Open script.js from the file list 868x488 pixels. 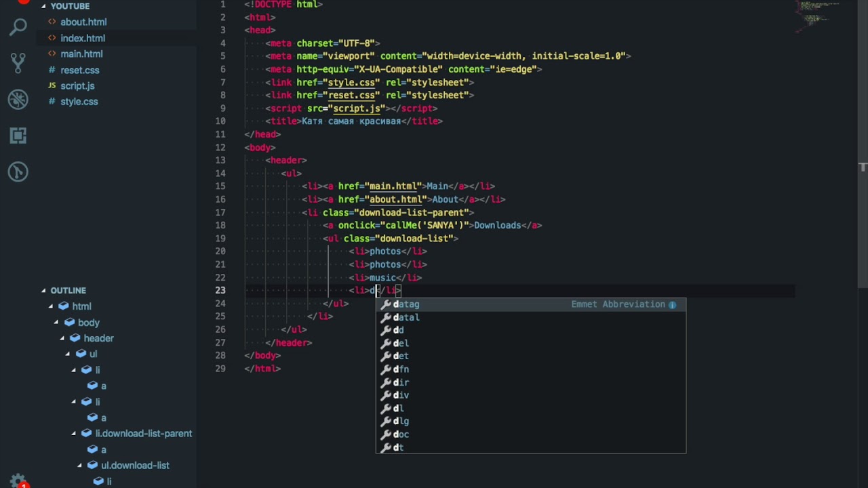(x=77, y=85)
